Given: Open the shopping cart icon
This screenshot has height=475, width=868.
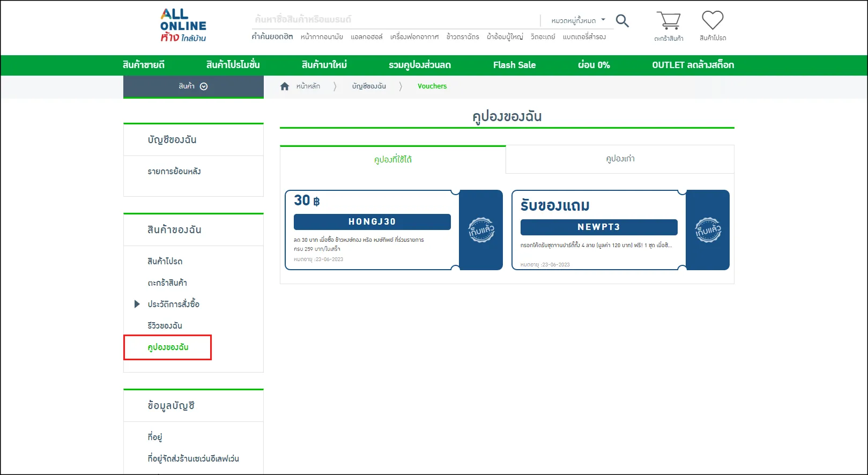Looking at the screenshot, I should coord(669,21).
